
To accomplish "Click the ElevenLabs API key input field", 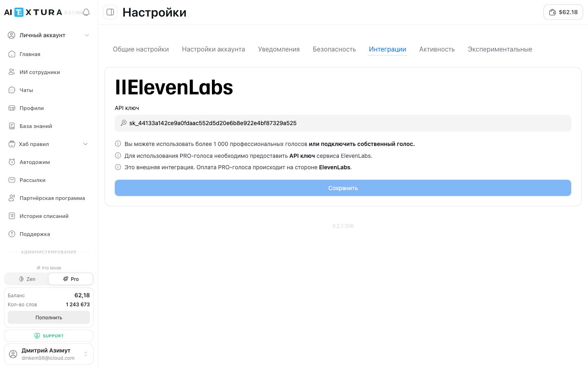I will (x=343, y=123).
